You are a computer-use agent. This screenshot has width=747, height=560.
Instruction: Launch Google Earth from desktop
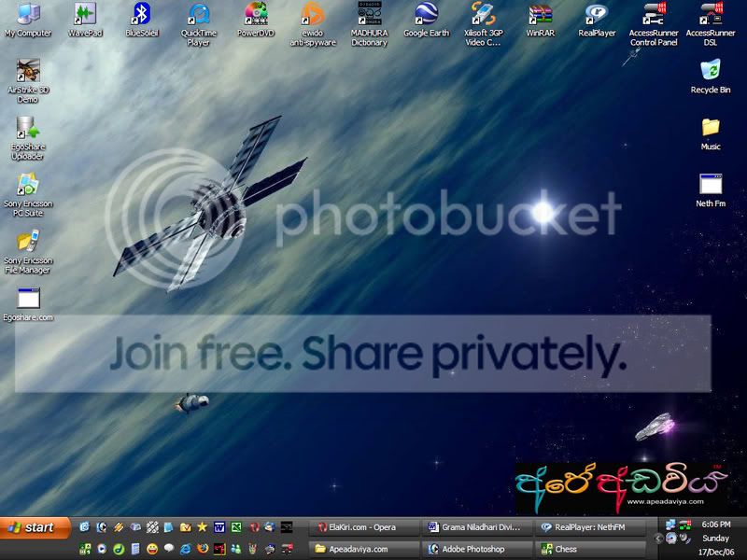coord(427,20)
